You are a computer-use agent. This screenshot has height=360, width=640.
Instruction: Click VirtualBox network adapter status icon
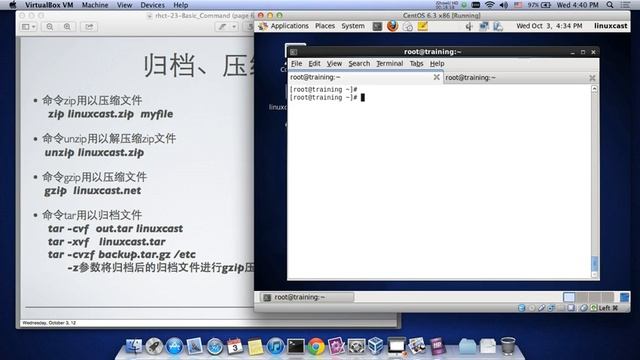click(x=551, y=308)
